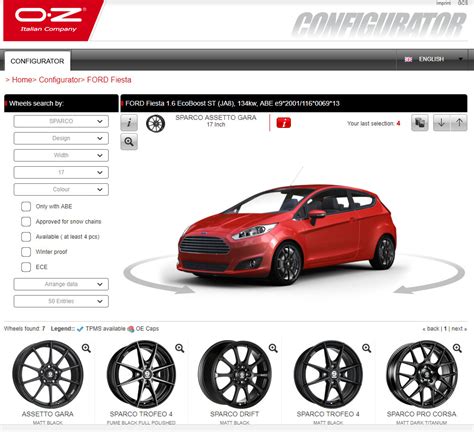474x432 pixels.
Task: Click the next pagination link
Action: click(x=459, y=329)
